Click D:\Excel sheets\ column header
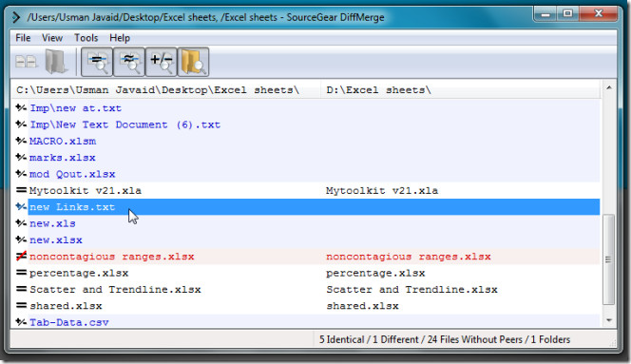 (461, 89)
